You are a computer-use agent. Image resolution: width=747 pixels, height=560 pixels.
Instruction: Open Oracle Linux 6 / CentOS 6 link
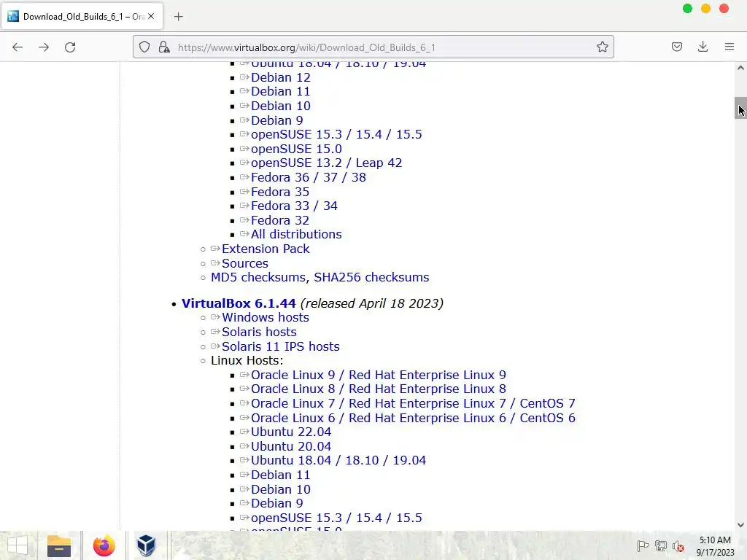tap(413, 418)
